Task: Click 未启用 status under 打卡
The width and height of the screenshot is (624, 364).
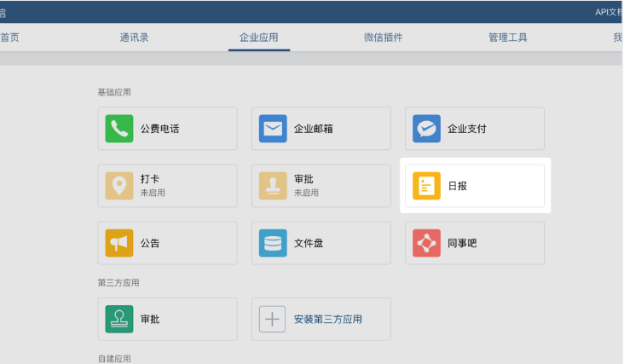Action: click(153, 193)
